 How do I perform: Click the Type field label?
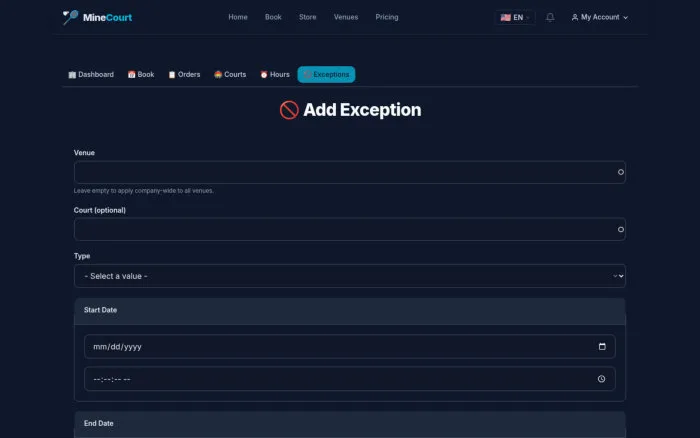coord(82,256)
